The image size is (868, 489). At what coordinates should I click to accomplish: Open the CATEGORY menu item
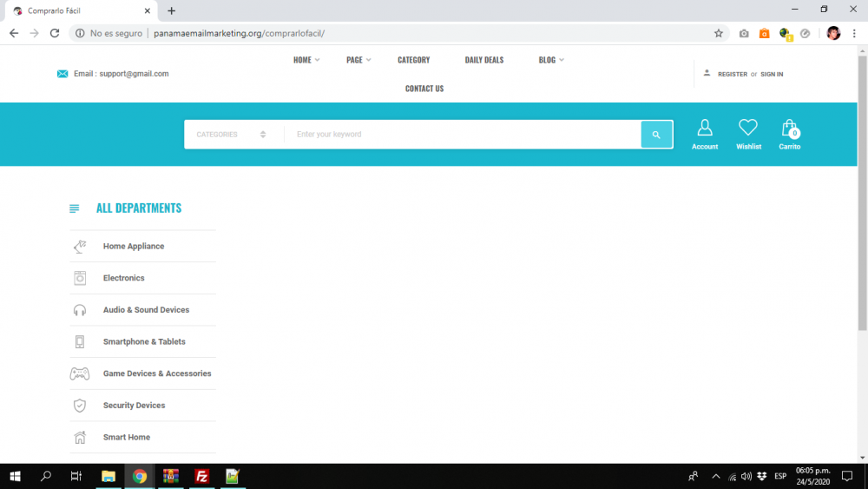coord(413,60)
